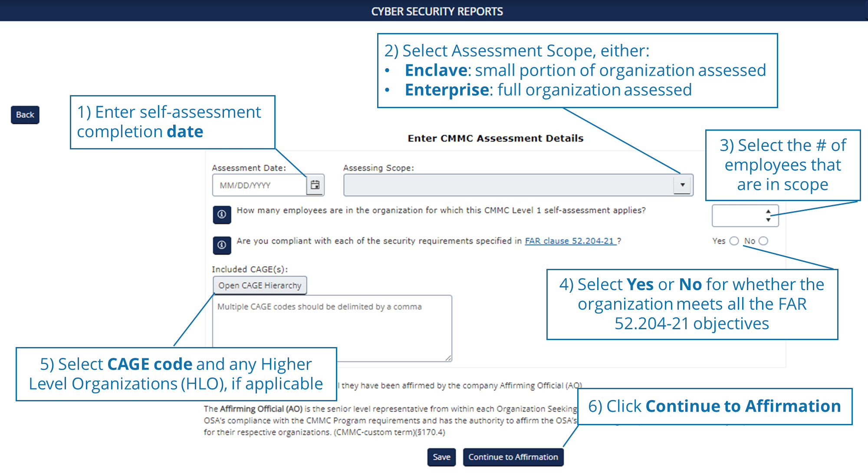Click Continue to Affirmation
The width and height of the screenshot is (868, 473).
(513, 456)
